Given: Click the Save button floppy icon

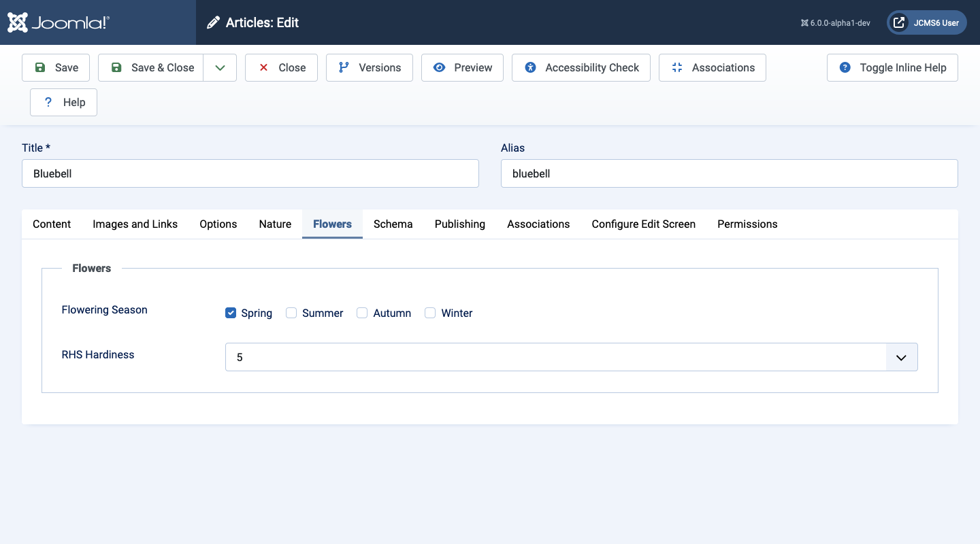Looking at the screenshot, I should [40, 67].
